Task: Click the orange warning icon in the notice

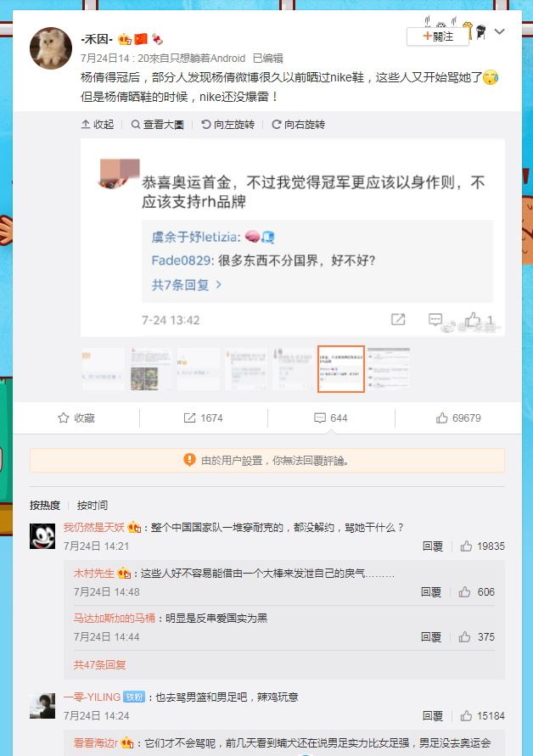Action: click(x=189, y=460)
